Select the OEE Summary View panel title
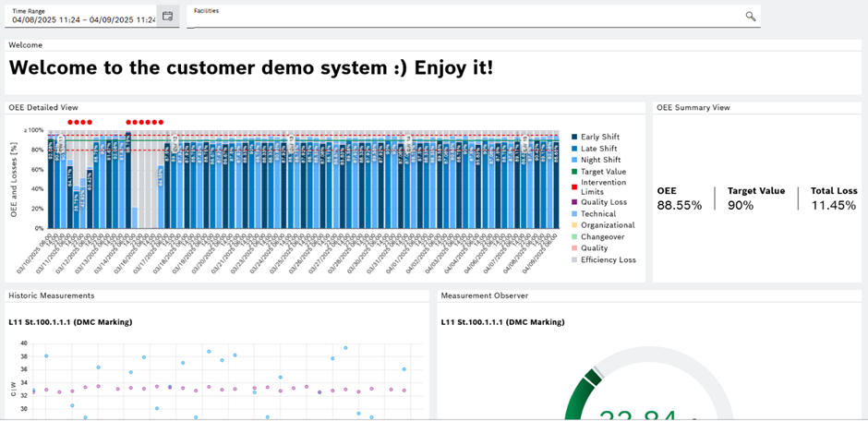868x421 pixels. point(693,107)
